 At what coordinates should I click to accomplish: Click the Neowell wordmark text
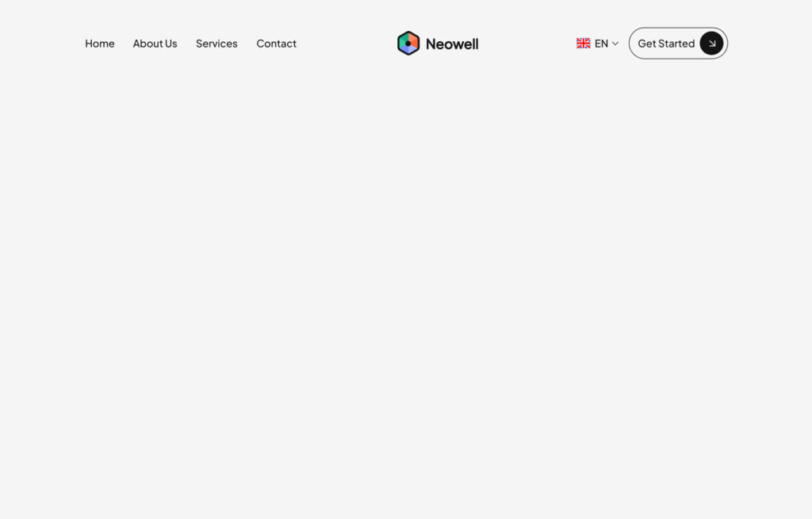pos(452,44)
